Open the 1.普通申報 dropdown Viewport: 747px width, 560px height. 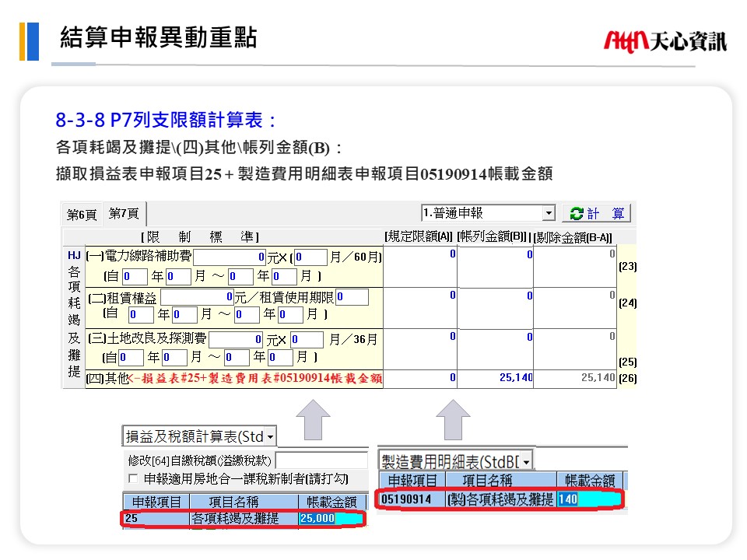point(549,213)
